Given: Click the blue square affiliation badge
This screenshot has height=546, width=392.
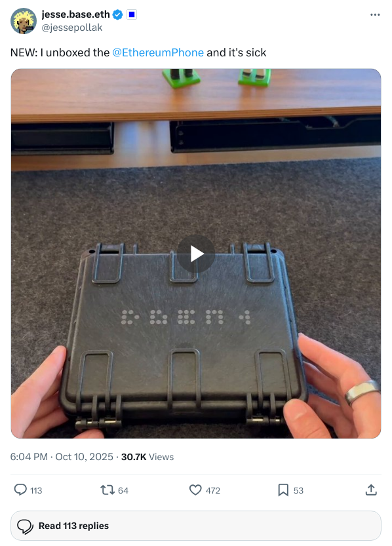Looking at the screenshot, I should (132, 14).
